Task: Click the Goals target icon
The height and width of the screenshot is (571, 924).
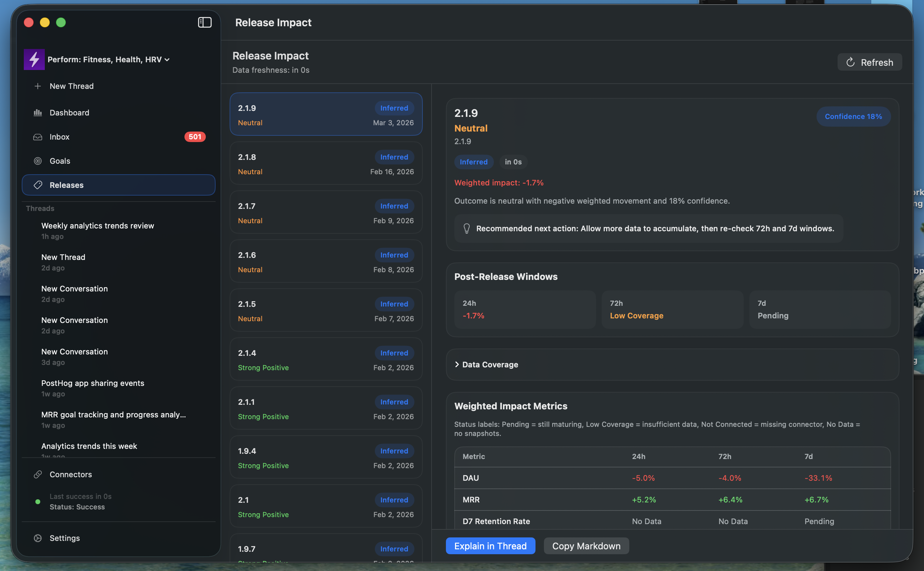Action: point(38,161)
